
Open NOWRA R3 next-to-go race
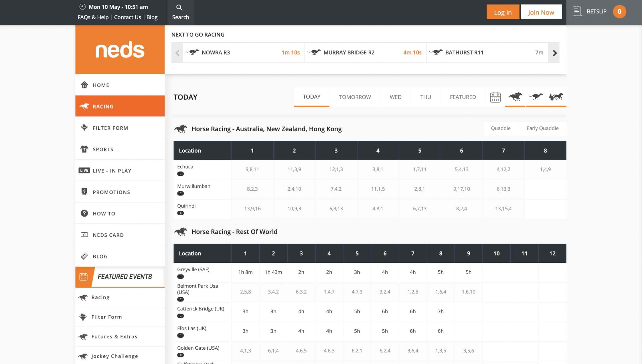click(243, 53)
